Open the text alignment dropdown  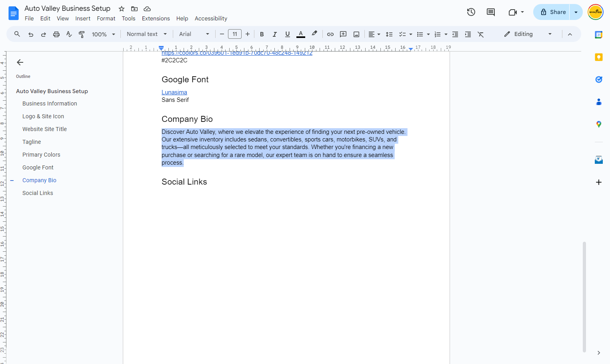374,34
